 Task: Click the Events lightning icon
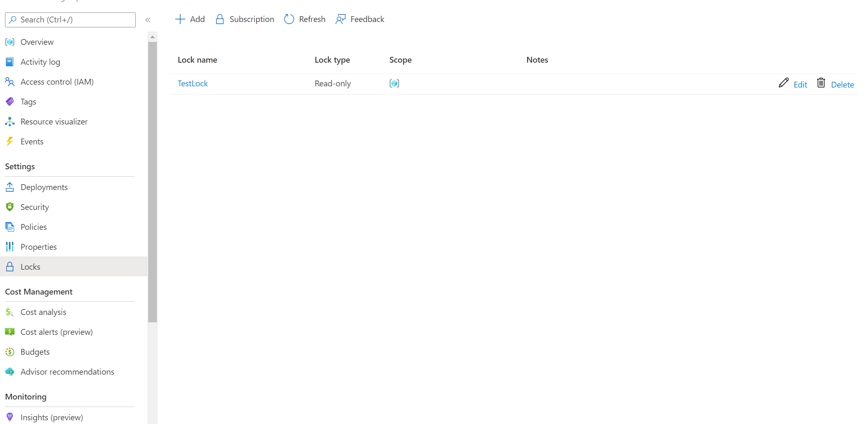coord(10,141)
